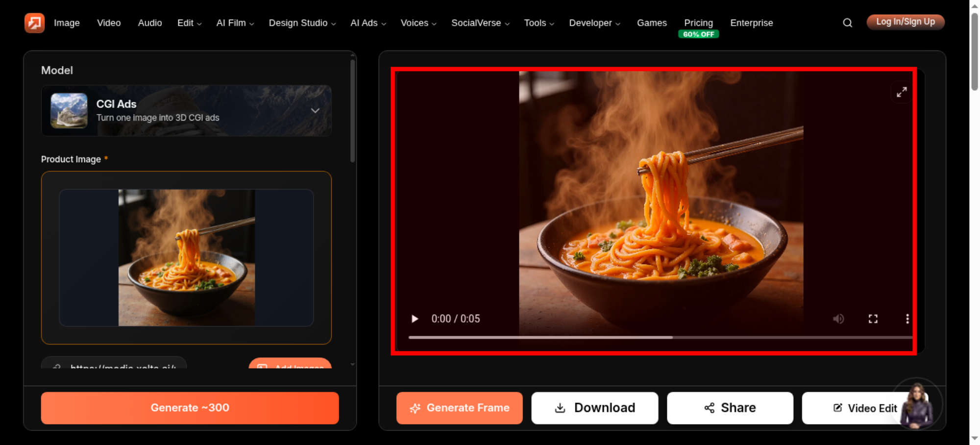This screenshot has height=445, width=980.
Task: Click the Generate ~300 button
Action: point(190,408)
